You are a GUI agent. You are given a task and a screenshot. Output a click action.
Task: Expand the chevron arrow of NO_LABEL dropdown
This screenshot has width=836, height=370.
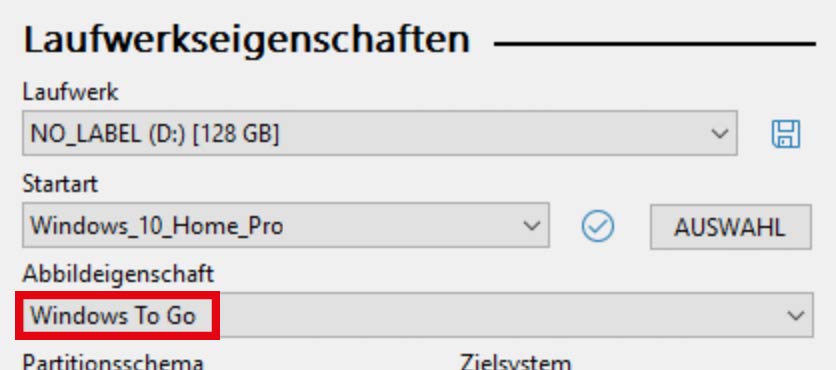tap(720, 133)
